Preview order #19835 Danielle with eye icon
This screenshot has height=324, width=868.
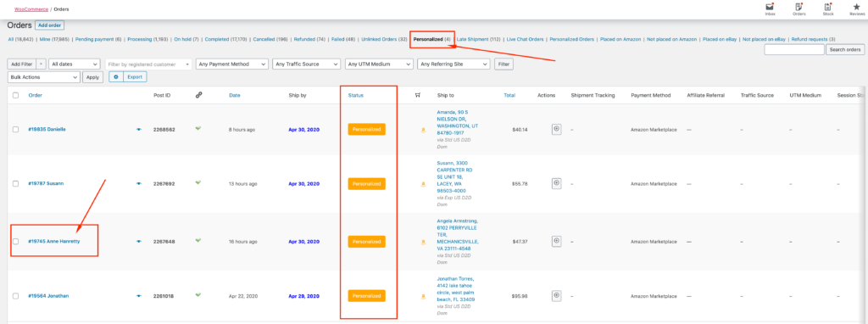tap(139, 129)
